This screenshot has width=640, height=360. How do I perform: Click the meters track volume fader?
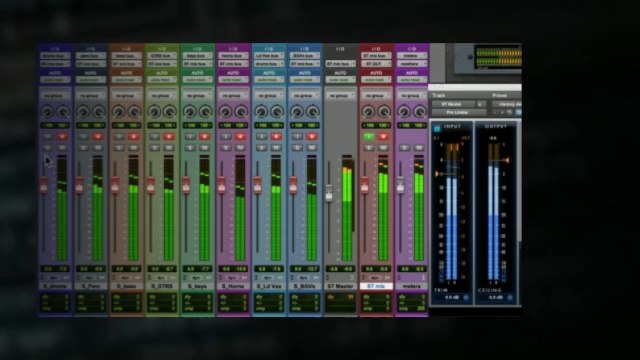(x=400, y=185)
